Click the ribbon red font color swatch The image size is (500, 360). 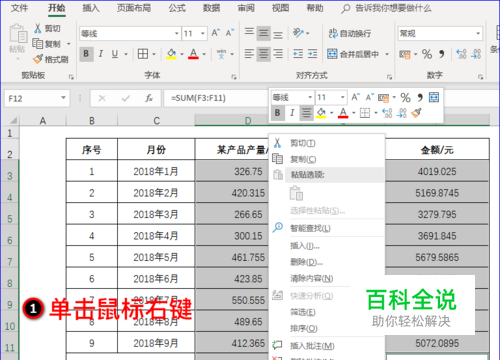pyautogui.click(x=193, y=54)
